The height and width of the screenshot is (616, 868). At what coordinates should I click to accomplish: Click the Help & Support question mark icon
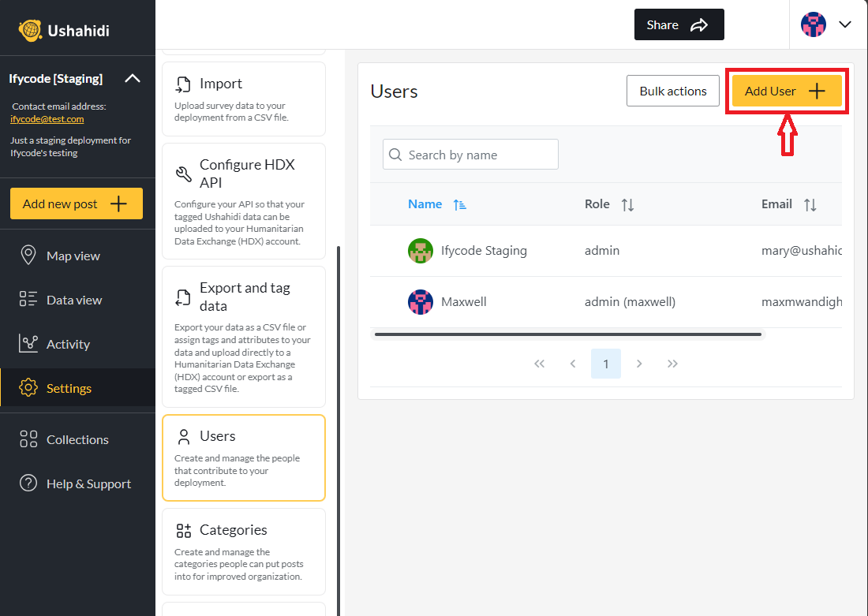click(x=26, y=483)
